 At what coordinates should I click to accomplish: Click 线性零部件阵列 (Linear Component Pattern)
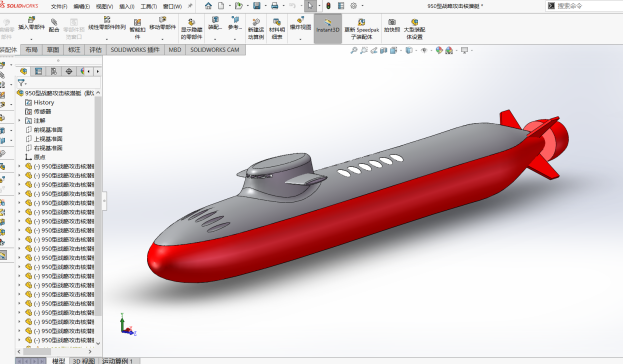point(106,23)
